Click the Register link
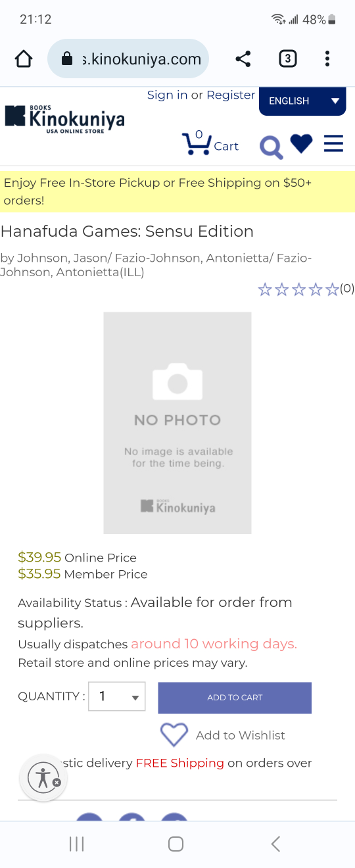The height and width of the screenshot is (868, 355). (231, 95)
